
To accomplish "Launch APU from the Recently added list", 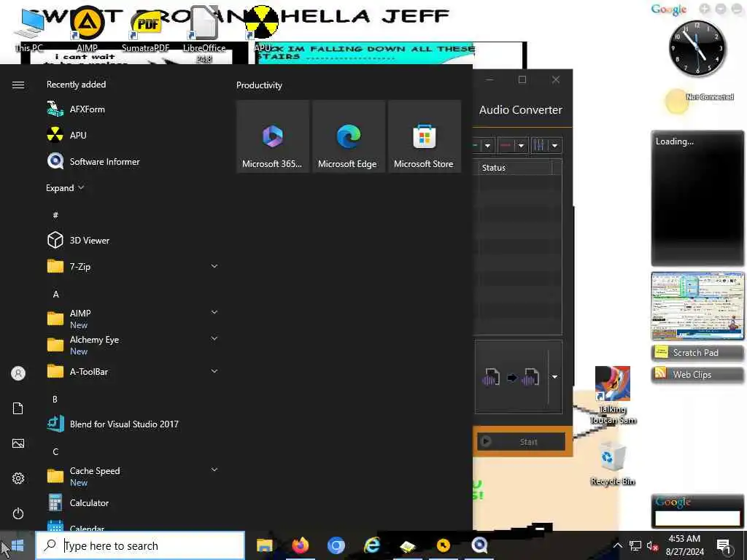I will pyautogui.click(x=131, y=135).
